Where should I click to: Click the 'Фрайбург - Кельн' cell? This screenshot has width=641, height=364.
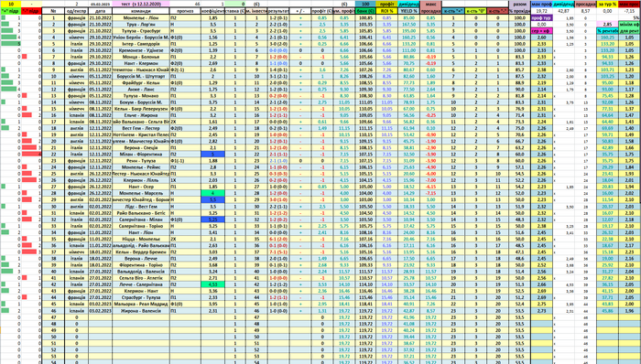(x=141, y=83)
